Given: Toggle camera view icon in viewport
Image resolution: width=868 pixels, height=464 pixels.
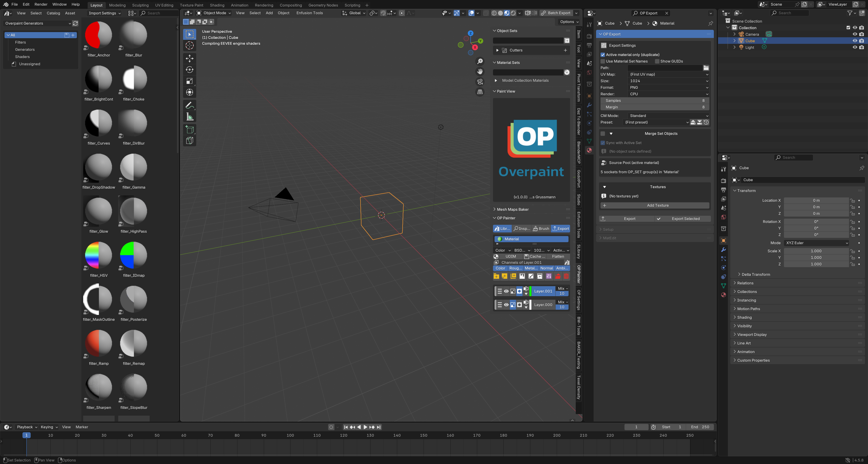Looking at the screenshot, I should click(480, 82).
